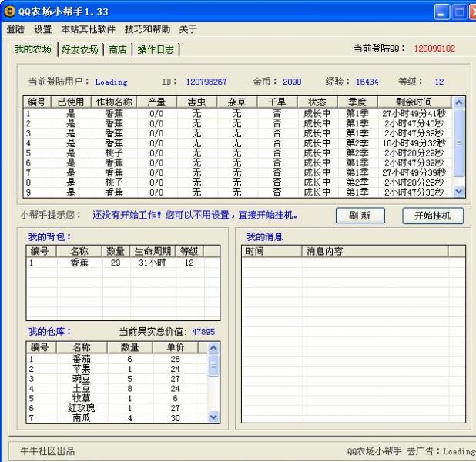Click the 杂草 column header
This screenshot has width=476, height=462.
(x=236, y=102)
